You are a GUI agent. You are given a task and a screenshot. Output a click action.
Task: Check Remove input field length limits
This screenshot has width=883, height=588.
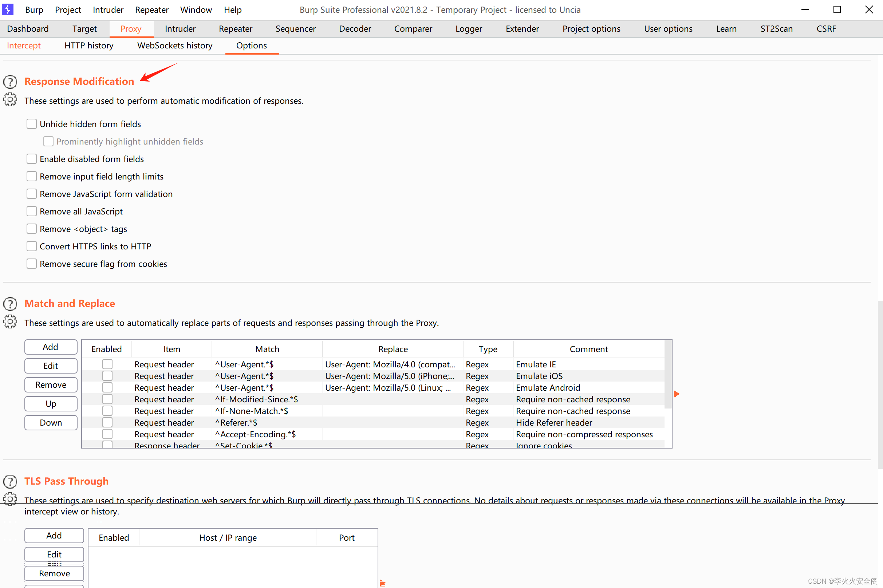31,176
